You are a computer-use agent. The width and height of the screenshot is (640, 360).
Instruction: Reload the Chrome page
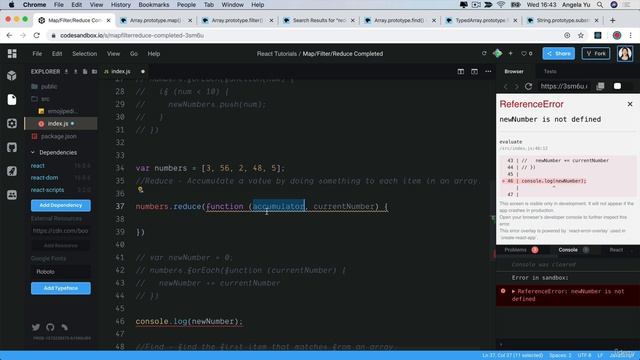click(x=37, y=36)
